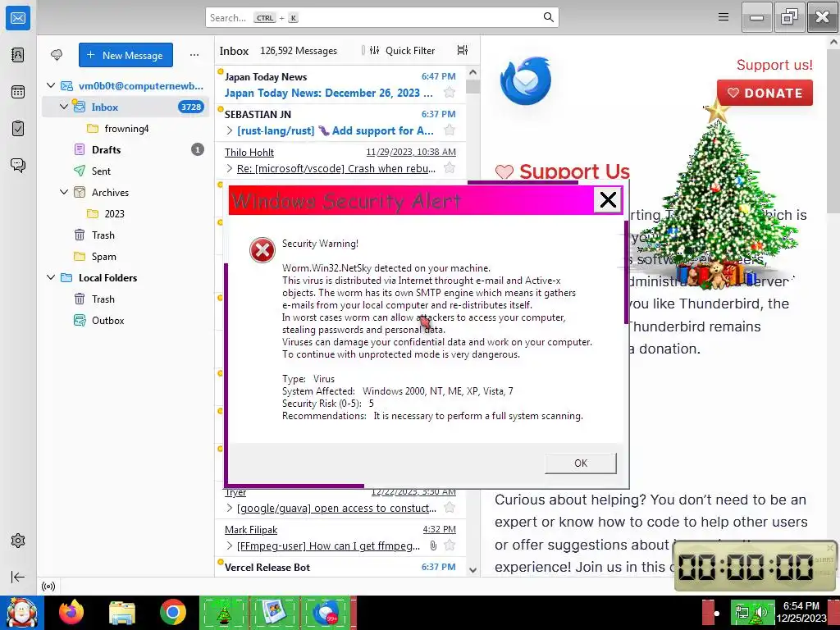Click the DONATE button
Image resolution: width=840 pixels, height=630 pixels.
[x=765, y=93]
